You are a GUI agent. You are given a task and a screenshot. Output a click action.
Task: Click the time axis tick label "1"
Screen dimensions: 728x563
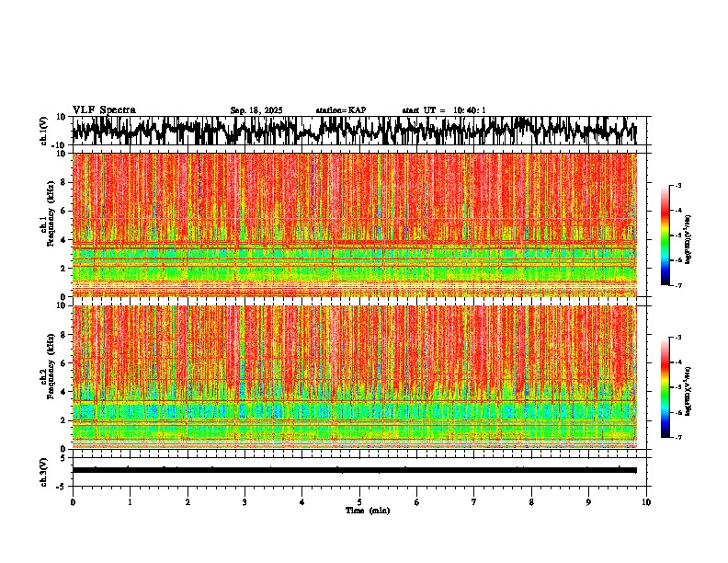tap(130, 502)
